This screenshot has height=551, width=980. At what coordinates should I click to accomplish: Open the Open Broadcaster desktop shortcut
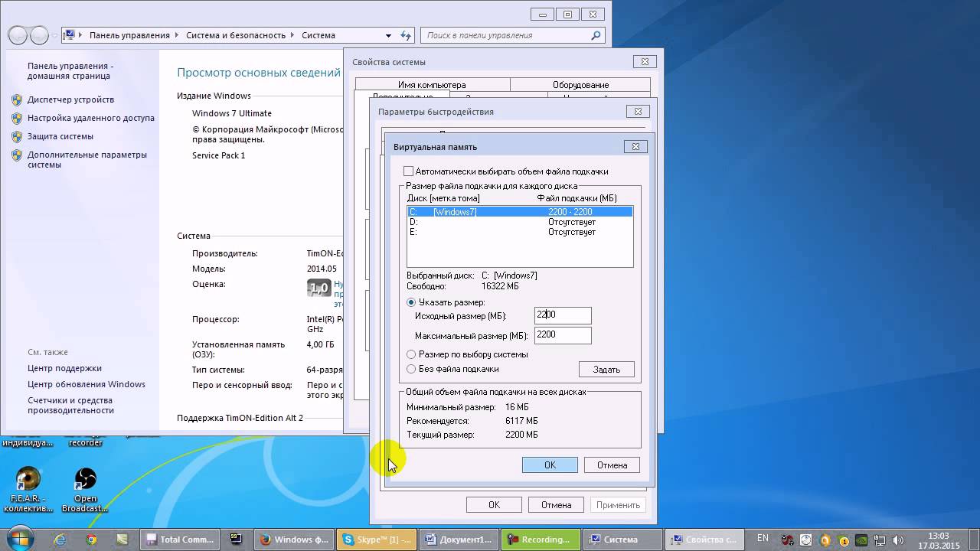[85, 490]
